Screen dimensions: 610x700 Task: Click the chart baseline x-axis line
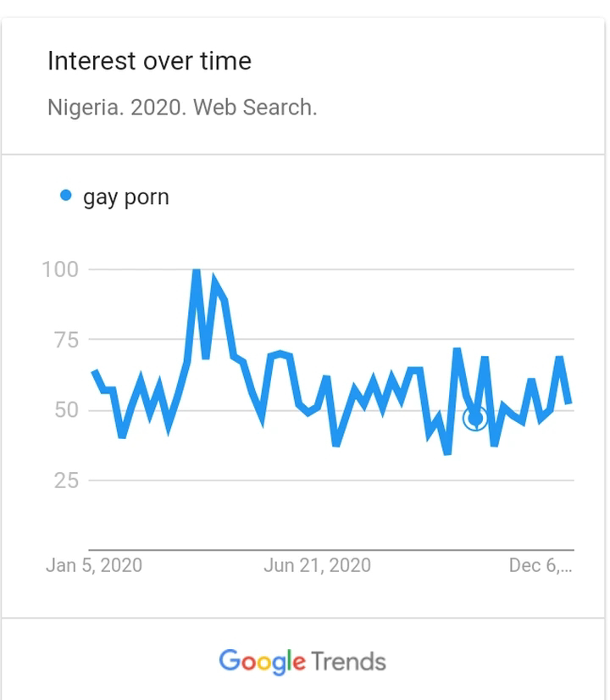coord(331,550)
